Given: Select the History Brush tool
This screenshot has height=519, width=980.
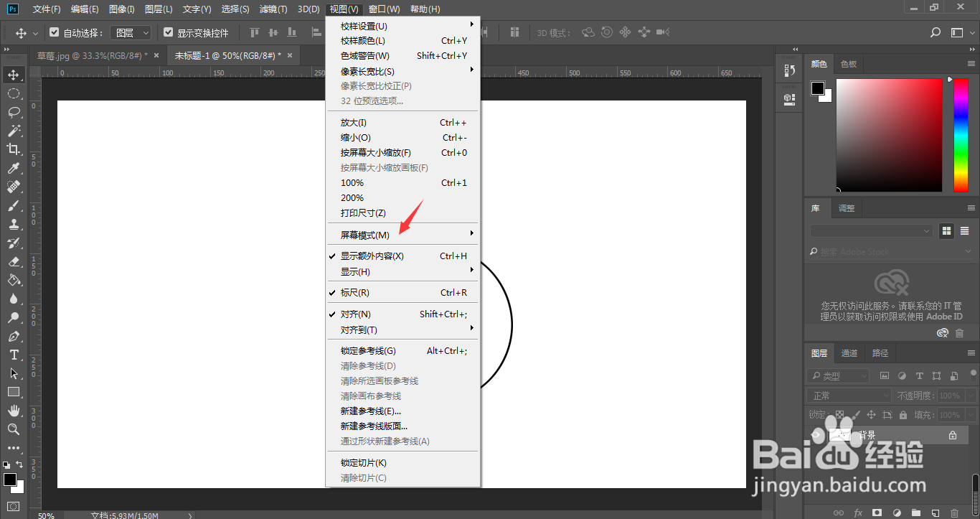Looking at the screenshot, I should pos(14,243).
